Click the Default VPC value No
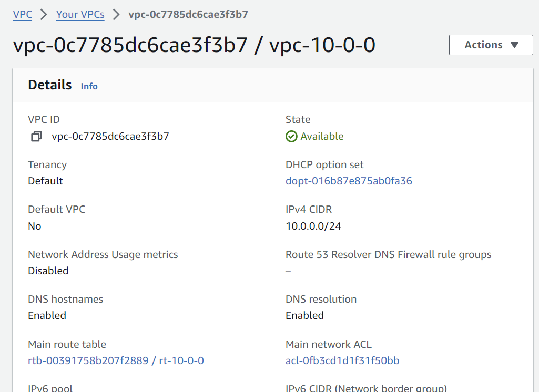The height and width of the screenshot is (392, 539). click(35, 226)
